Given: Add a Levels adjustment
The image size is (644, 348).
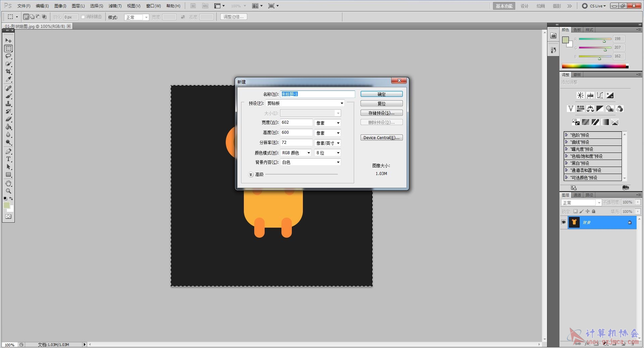Looking at the screenshot, I should (x=590, y=95).
